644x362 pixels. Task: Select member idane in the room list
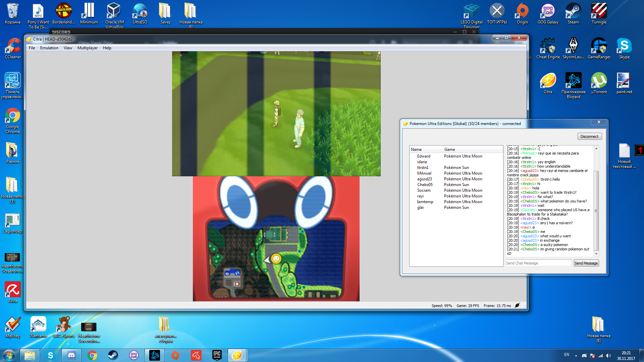coord(456,162)
